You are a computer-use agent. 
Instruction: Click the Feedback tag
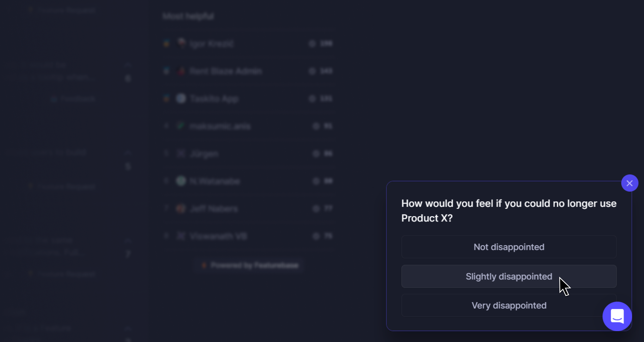[73, 99]
